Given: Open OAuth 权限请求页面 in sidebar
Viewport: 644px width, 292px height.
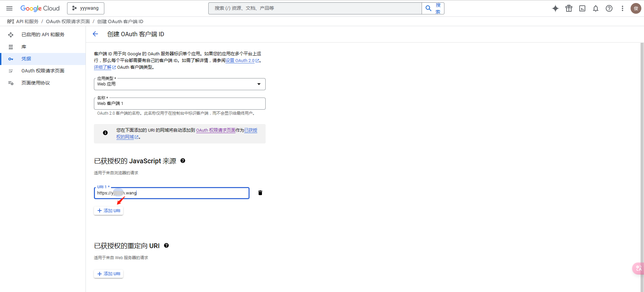Looking at the screenshot, I should 43,71.
